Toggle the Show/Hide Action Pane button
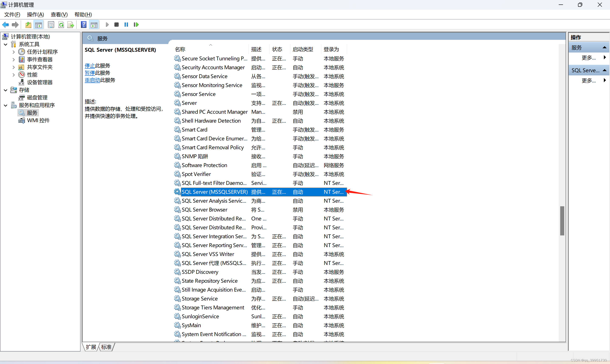 click(x=94, y=25)
